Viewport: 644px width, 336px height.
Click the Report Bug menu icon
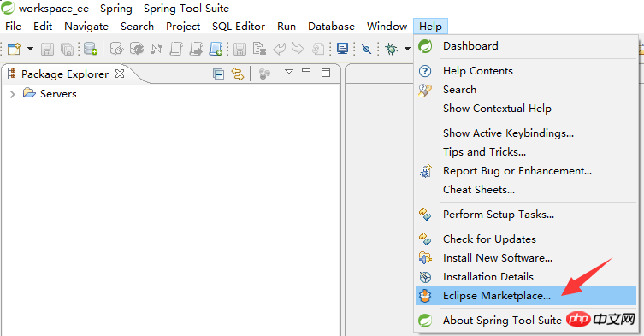click(426, 171)
